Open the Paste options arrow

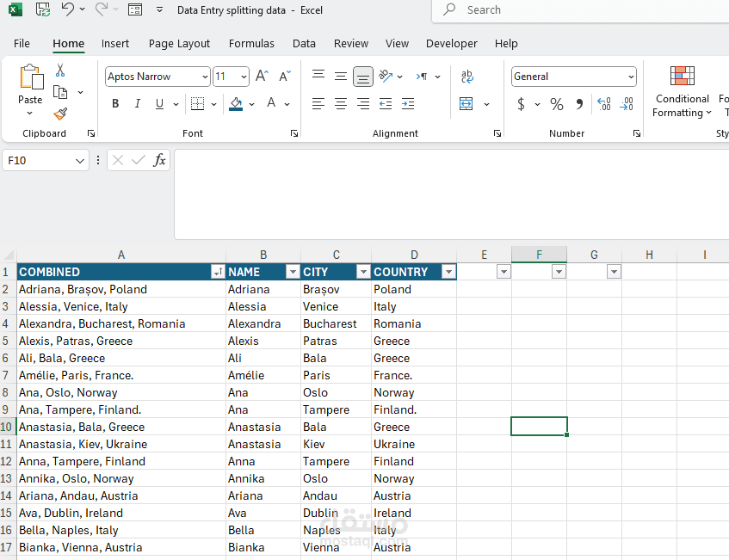(x=30, y=113)
